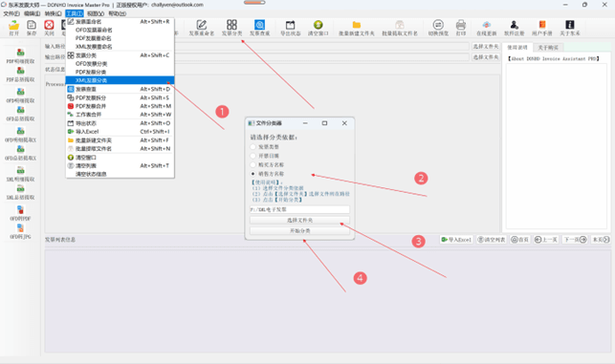This screenshot has height=364, width=615.
Task: Switch to the 使用说明 tab
Action: tap(517, 48)
